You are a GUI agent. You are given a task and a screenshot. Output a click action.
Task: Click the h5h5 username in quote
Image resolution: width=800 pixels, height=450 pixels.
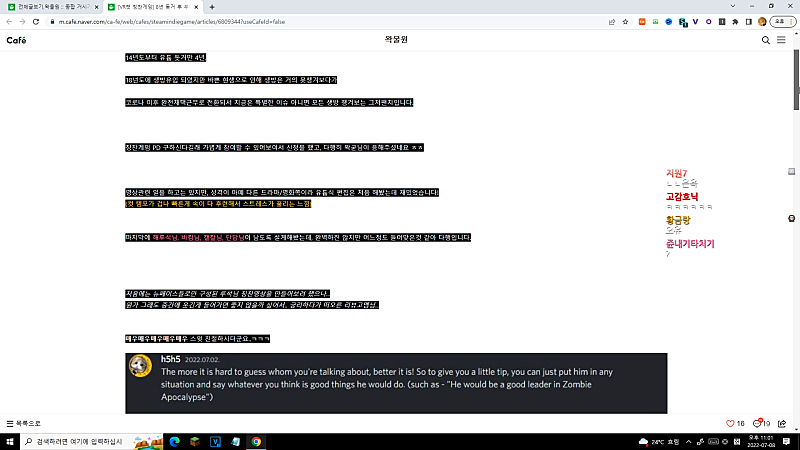pyautogui.click(x=170, y=359)
